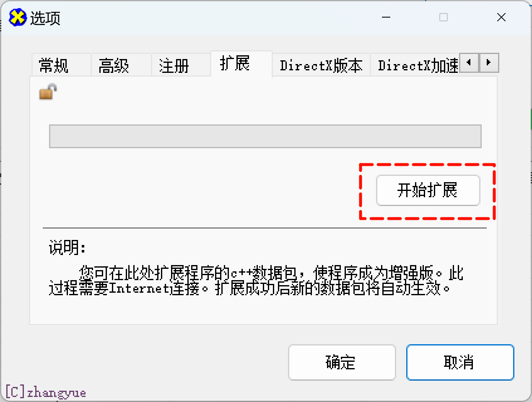Click the 说明: label
The width and height of the screenshot is (532, 402).
[67, 247]
